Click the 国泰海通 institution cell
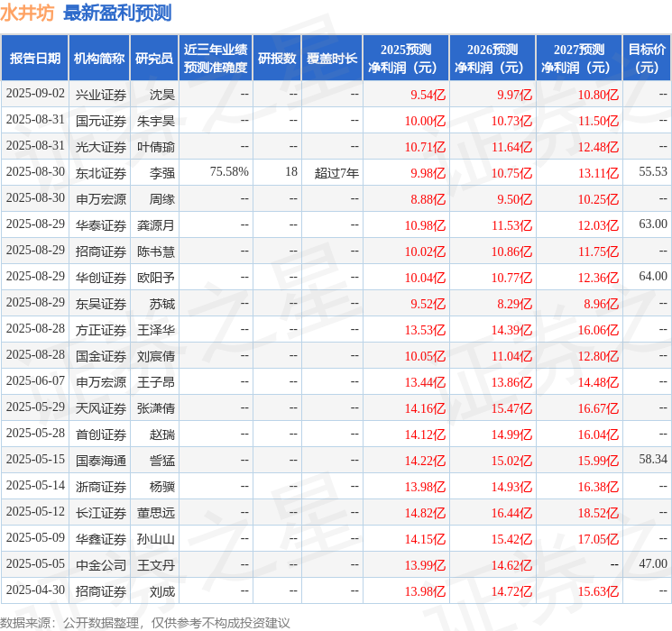This screenshot has width=672, height=631. coord(101,461)
